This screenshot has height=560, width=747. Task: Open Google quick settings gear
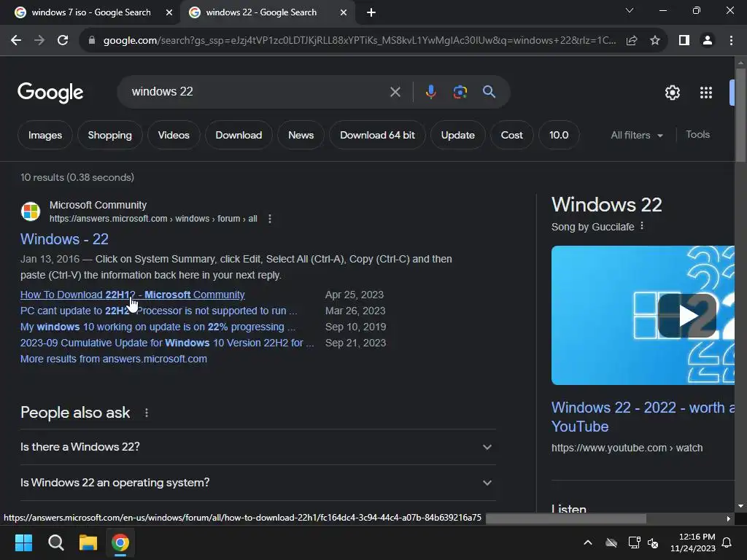[x=672, y=93]
